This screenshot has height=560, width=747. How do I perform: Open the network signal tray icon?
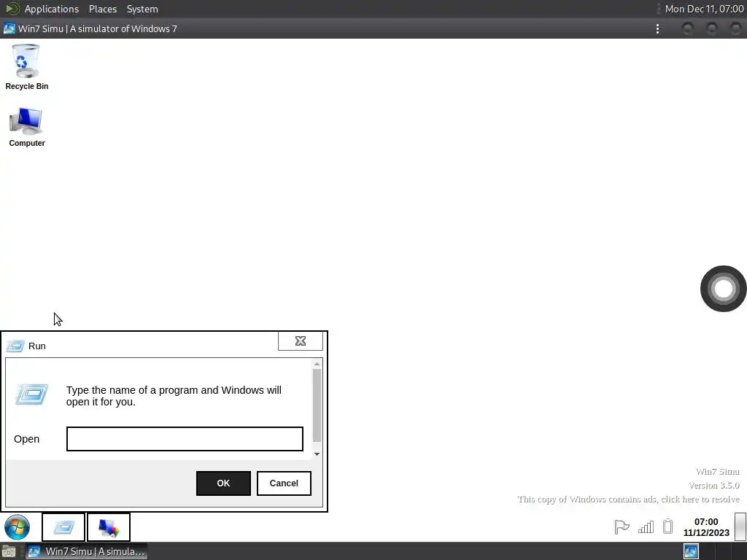coord(646,526)
